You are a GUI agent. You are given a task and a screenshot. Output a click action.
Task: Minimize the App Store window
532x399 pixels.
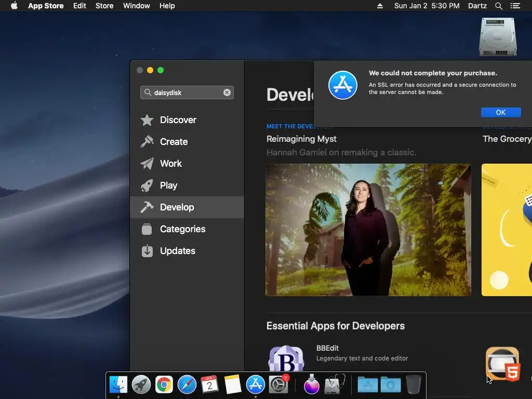point(150,70)
